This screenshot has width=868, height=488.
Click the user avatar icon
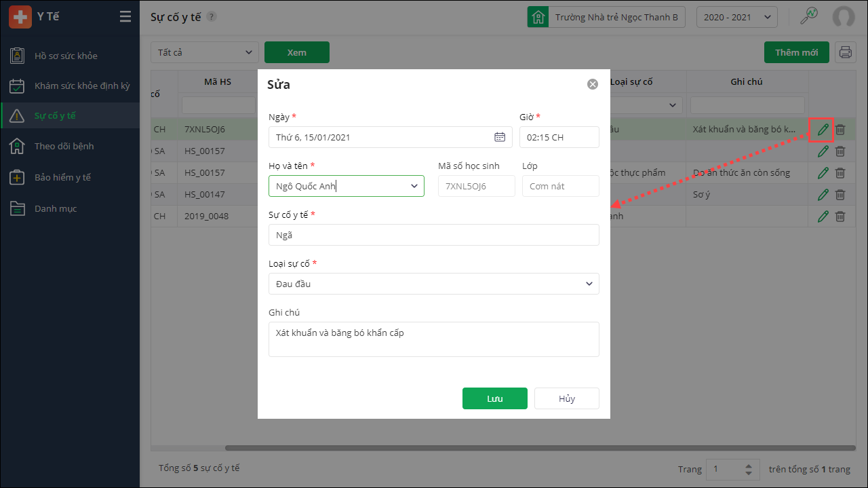tap(844, 17)
